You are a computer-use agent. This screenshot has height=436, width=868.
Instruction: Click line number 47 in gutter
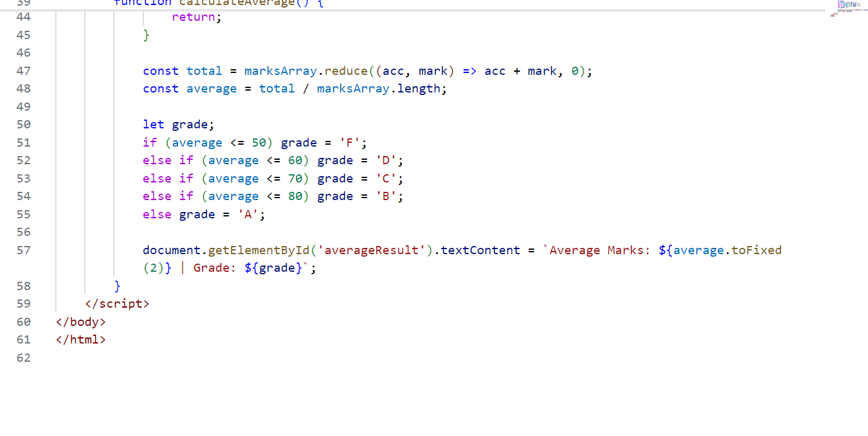click(x=23, y=71)
